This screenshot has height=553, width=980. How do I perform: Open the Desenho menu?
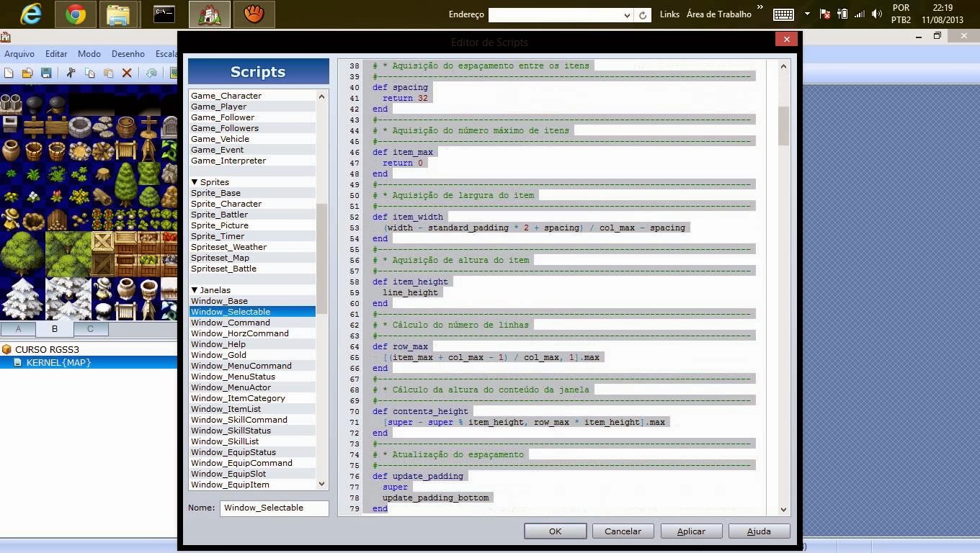[x=128, y=53]
